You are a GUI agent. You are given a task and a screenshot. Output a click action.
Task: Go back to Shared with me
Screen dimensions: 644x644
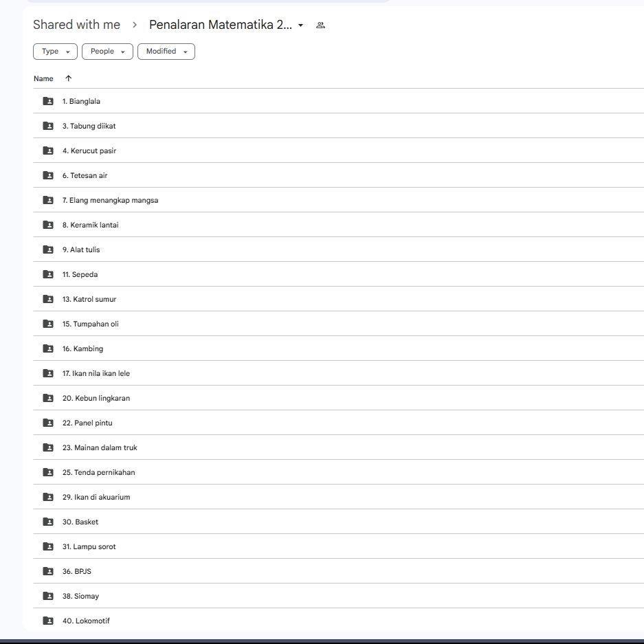coord(77,25)
